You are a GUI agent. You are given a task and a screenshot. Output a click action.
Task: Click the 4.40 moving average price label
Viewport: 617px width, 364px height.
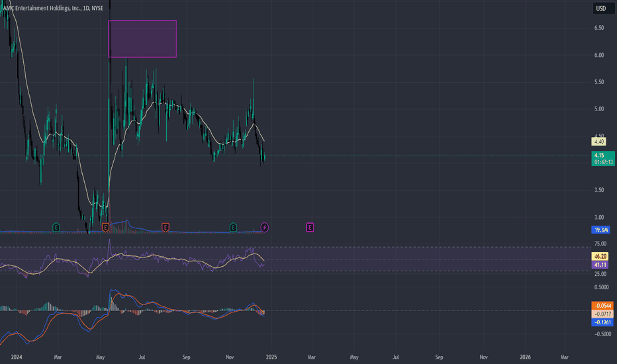[x=599, y=142]
